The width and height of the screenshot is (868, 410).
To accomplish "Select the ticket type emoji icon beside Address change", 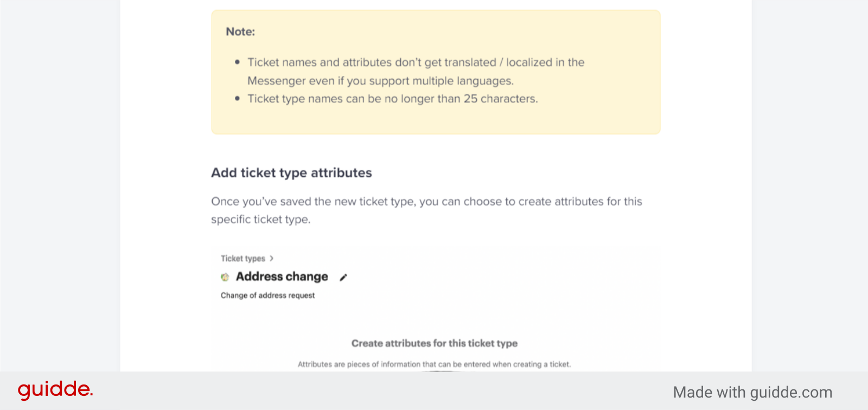I will coord(226,277).
